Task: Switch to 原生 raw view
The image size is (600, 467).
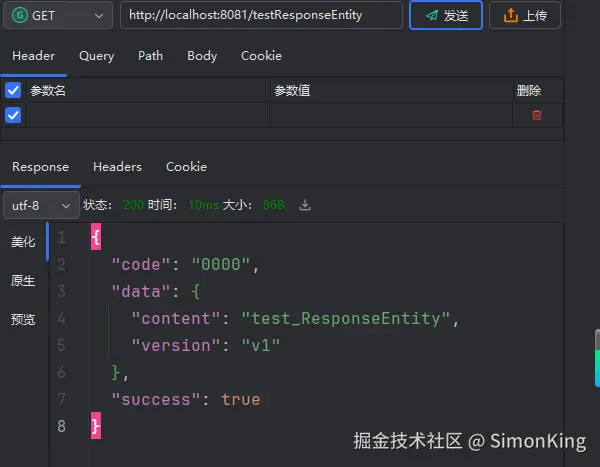Action: pos(23,281)
